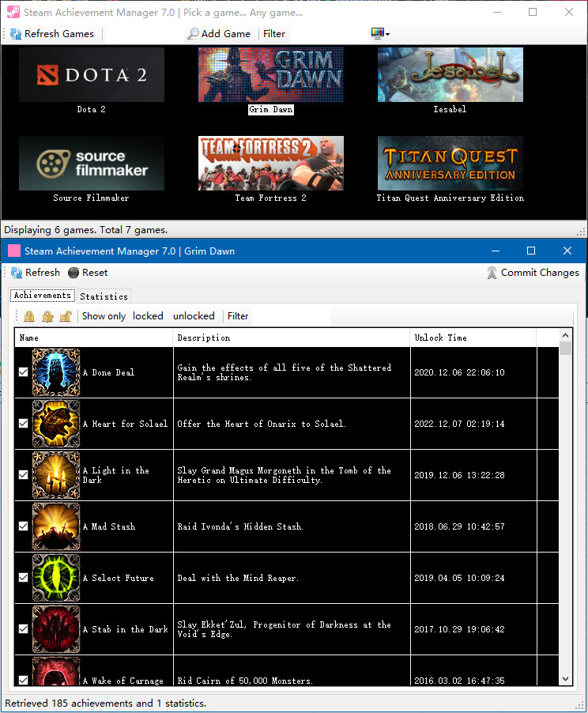The height and width of the screenshot is (713, 588).
Task: Toggle show only locked achievements
Action: (148, 316)
